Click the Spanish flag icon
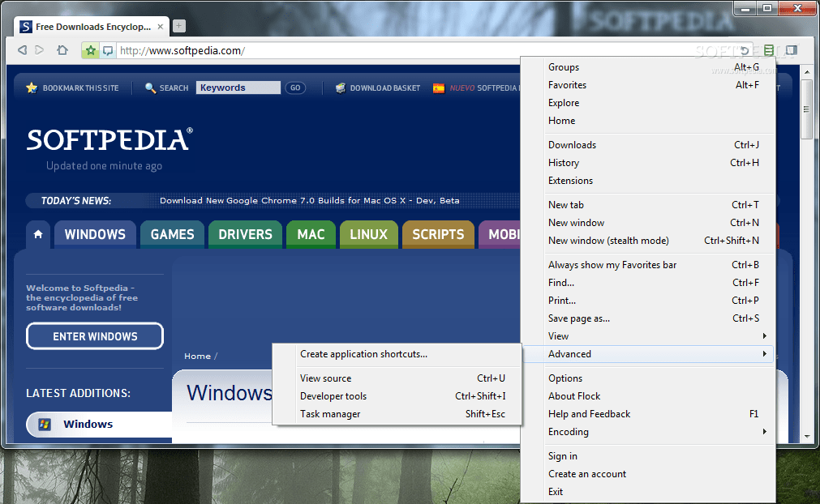The width and height of the screenshot is (820, 504). coord(439,88)
